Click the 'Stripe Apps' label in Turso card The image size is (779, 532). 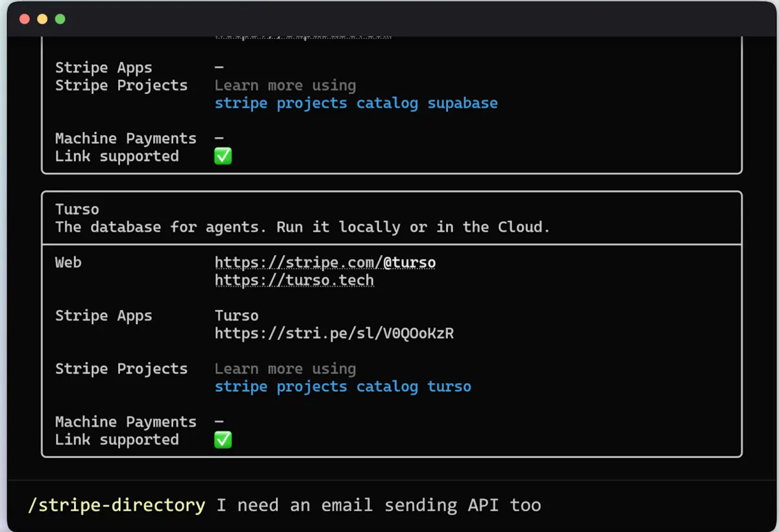(104, 316)
